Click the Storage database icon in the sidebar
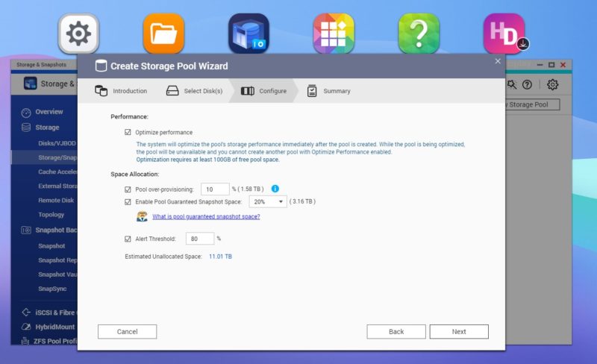This screenshot has height=364, width=597. click(26, 128)
